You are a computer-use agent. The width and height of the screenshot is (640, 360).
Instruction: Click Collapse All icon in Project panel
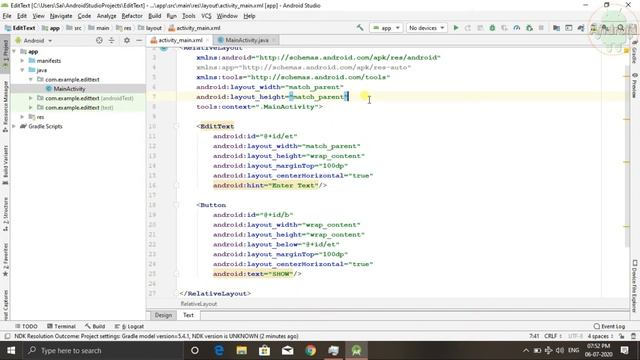111,40
